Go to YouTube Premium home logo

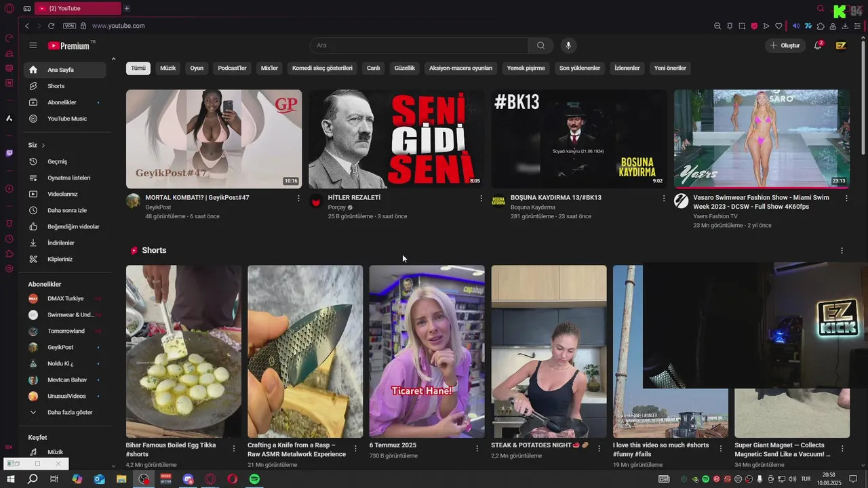tap(71, 45)
